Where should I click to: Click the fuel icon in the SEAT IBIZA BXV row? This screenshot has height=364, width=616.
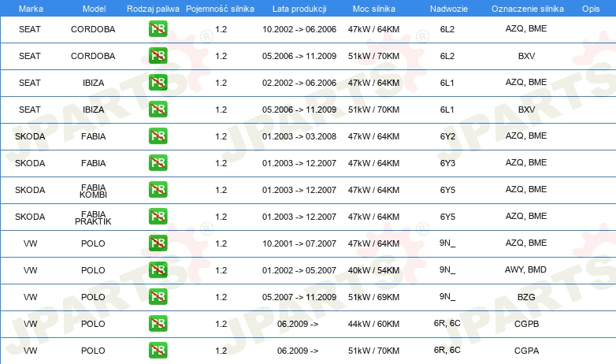[x=158, y=109]
